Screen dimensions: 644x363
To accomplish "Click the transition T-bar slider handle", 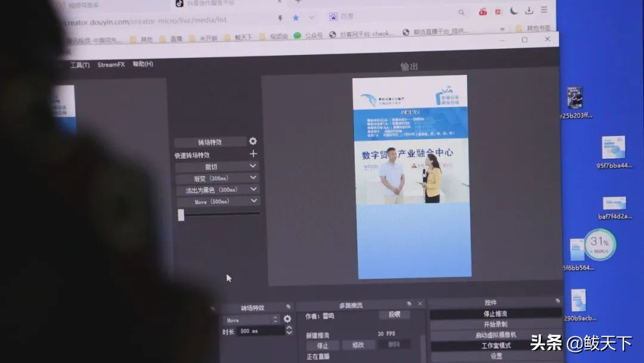I will click(181, 215).
